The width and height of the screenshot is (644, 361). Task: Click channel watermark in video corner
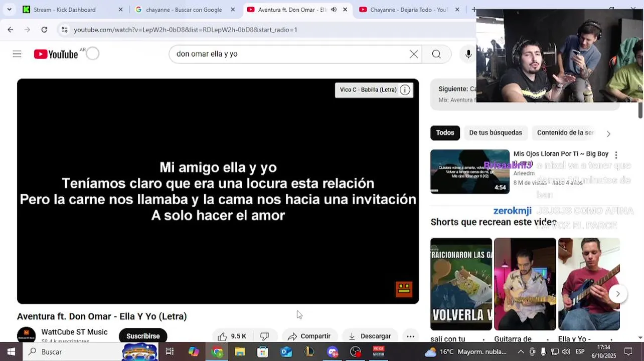coord(404,289)
